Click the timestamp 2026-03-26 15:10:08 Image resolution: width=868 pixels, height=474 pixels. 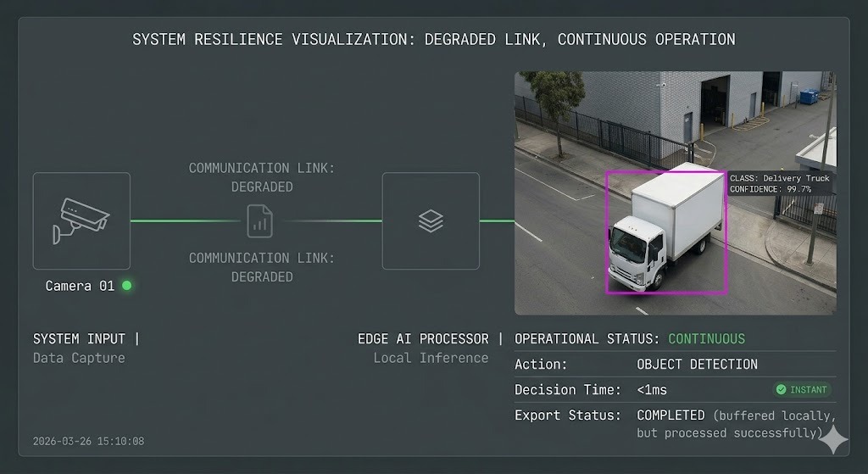tap(88, 441)
